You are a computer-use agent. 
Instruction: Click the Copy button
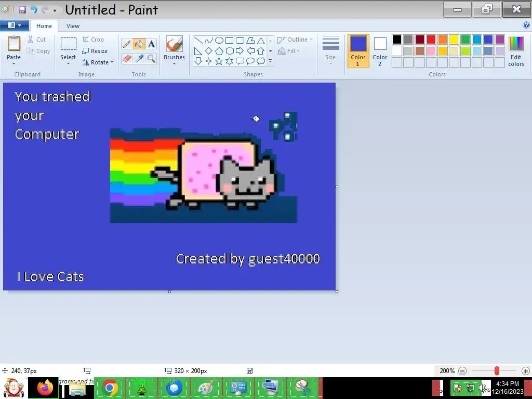38,51
